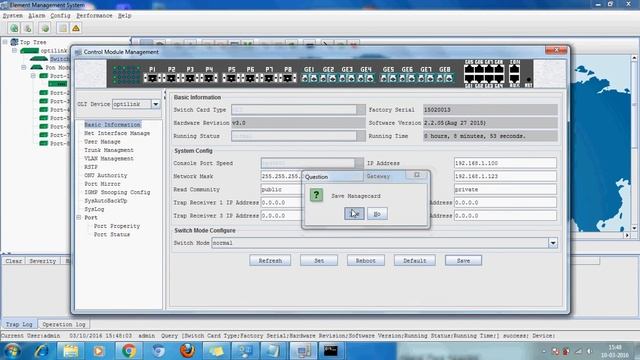
Task: Select Net Interface Manage in list
Action: (x=117, y=133)
